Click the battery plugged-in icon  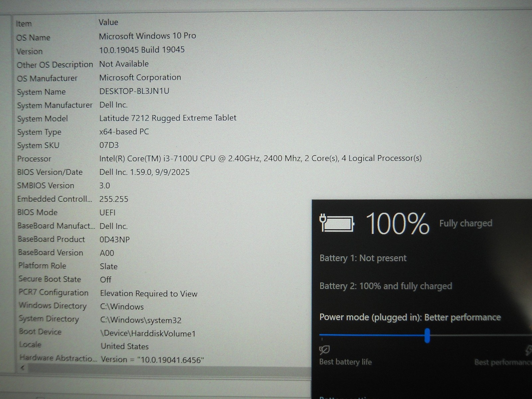click(336, 223)
